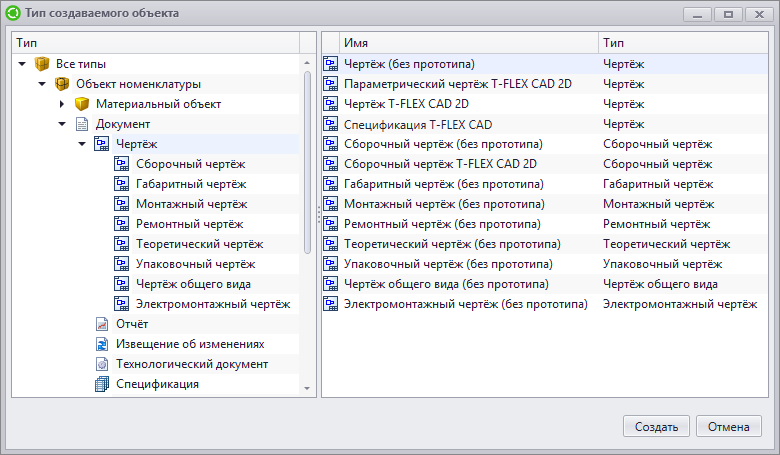Collapse the Чертёж tree node
This screenshot has height=455, width=780.
point(82,144)
